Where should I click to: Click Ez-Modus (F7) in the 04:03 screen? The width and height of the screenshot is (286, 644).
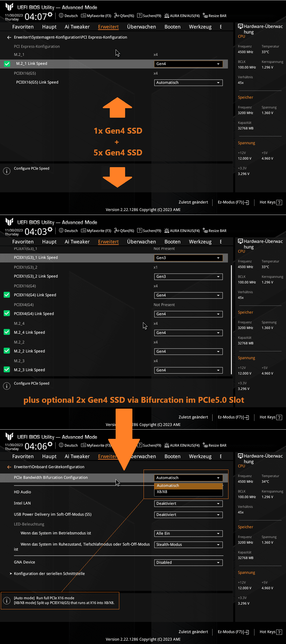click(x=233, y=417)
